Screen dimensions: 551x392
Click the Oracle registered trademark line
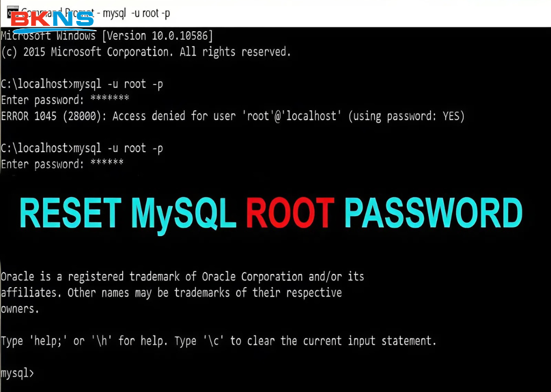pos(182,277)
